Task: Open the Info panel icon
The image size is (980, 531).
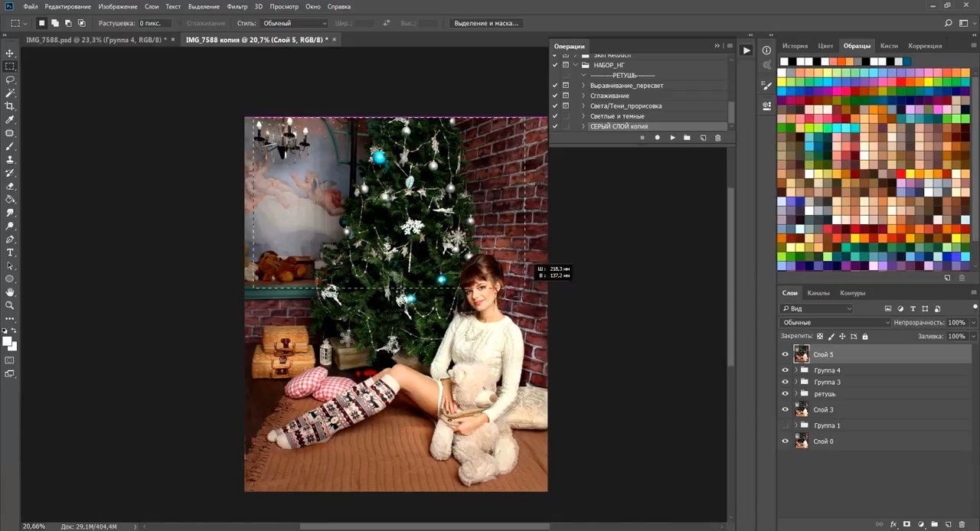Action: 766,50
